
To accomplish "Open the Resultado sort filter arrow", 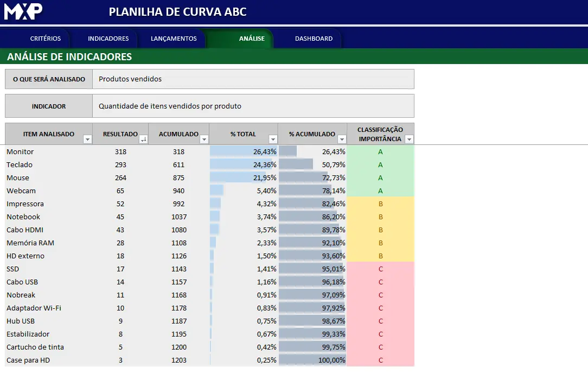I will point(143,140).
